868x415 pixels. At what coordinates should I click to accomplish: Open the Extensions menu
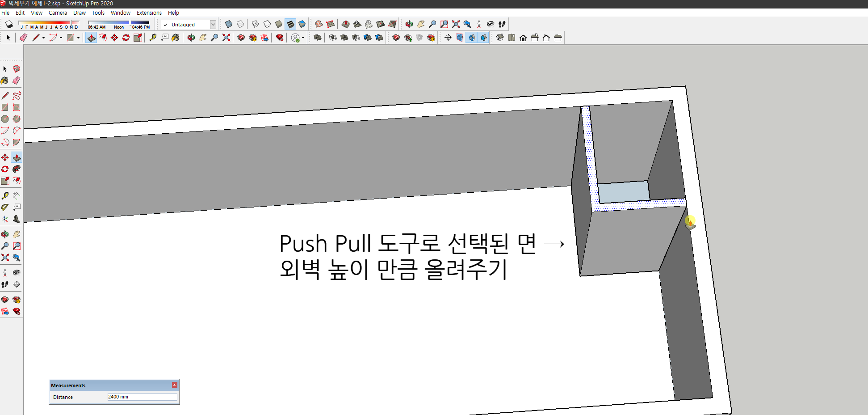(149, 13)
